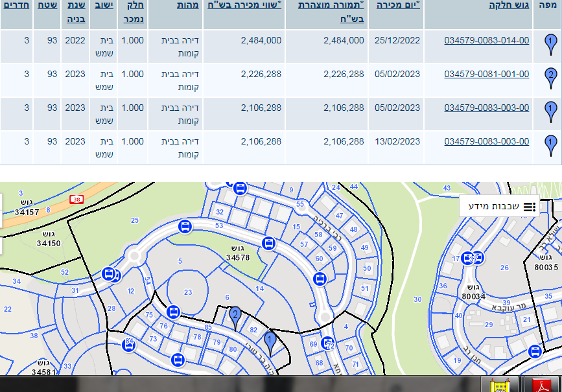Viewport: 562px width, 392px height.
Task: Open parcel link 034579-0081-001-00
Action: pos(486,74)
